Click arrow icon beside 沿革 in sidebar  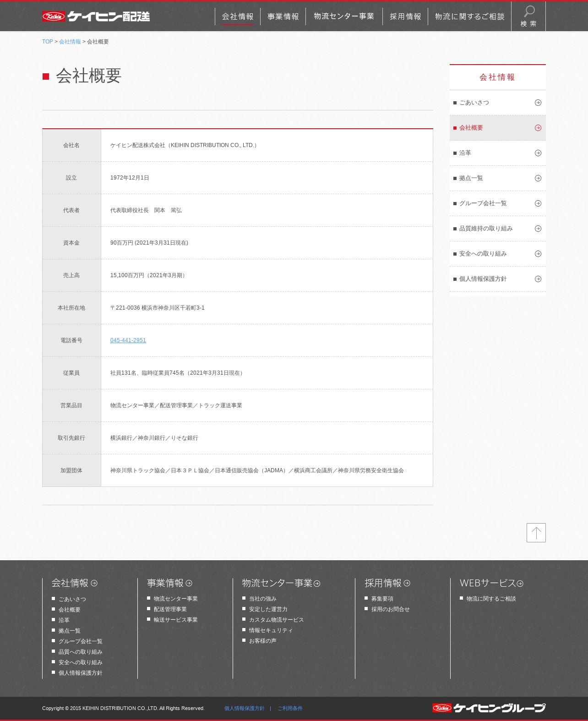(538, 153)
